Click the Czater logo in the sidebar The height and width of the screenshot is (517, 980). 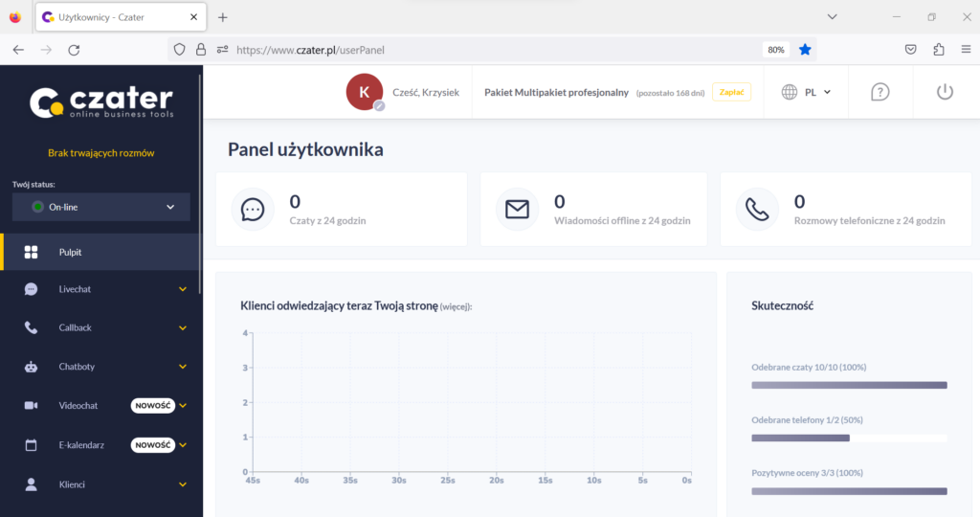coord(101,101)
